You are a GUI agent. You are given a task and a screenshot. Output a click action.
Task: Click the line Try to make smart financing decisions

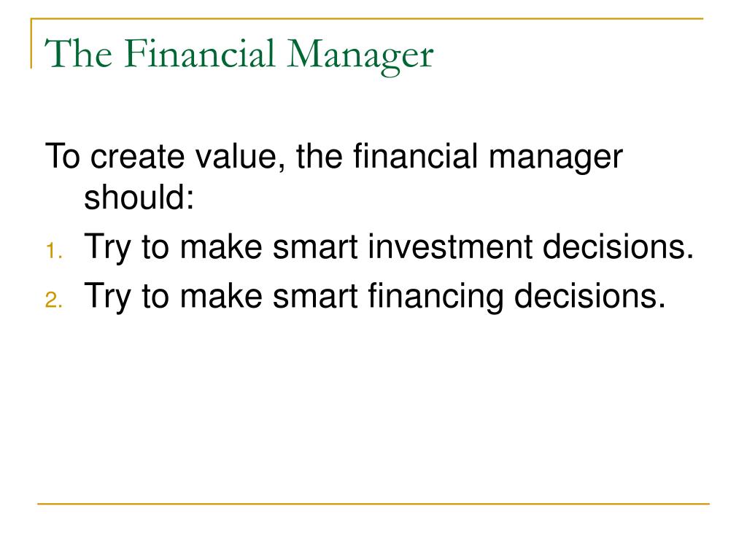click(374, 297)
